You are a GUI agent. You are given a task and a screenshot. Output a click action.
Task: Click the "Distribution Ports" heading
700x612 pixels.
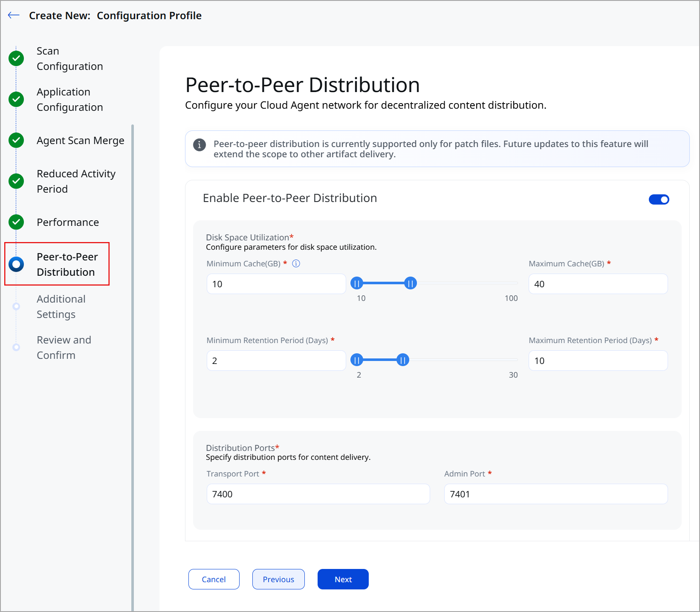tap(240, 447)
